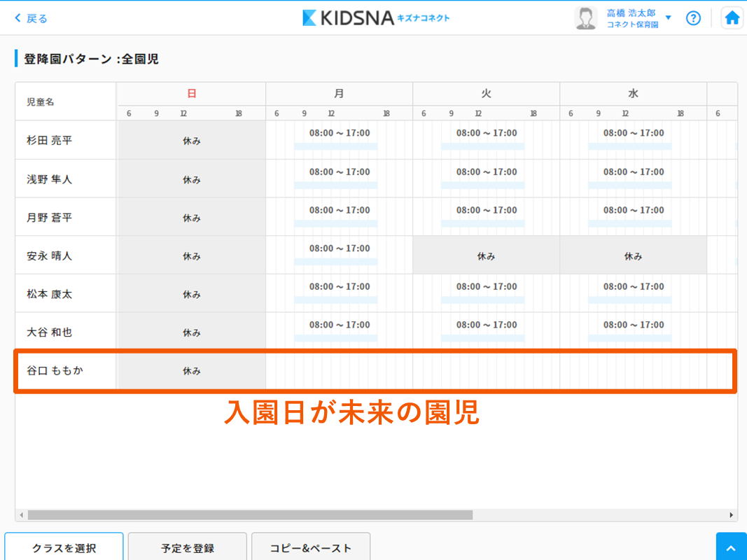Open the help question mark icon
Image resolution: width=747 pixels, height=560 pixels.
click(693, 18)
